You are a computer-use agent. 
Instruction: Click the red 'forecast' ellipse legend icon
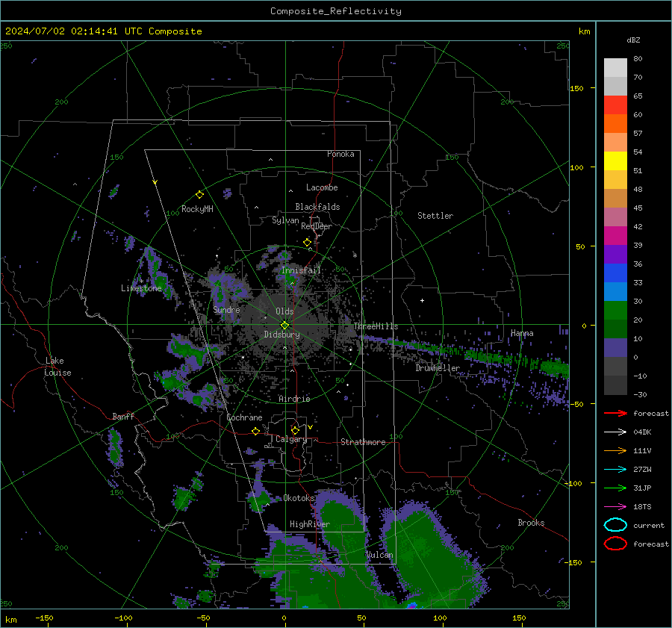click(x=615, y=544)
